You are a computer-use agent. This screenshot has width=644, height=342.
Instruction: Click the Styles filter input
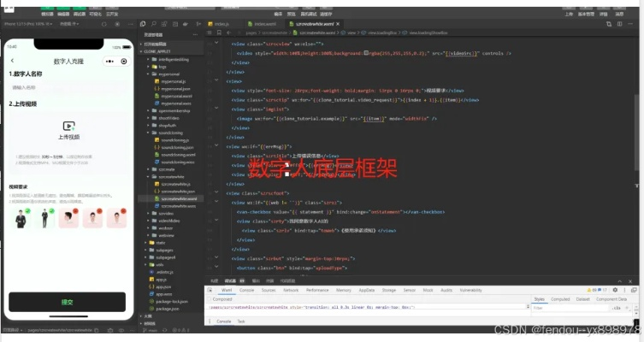coord(570,308)
